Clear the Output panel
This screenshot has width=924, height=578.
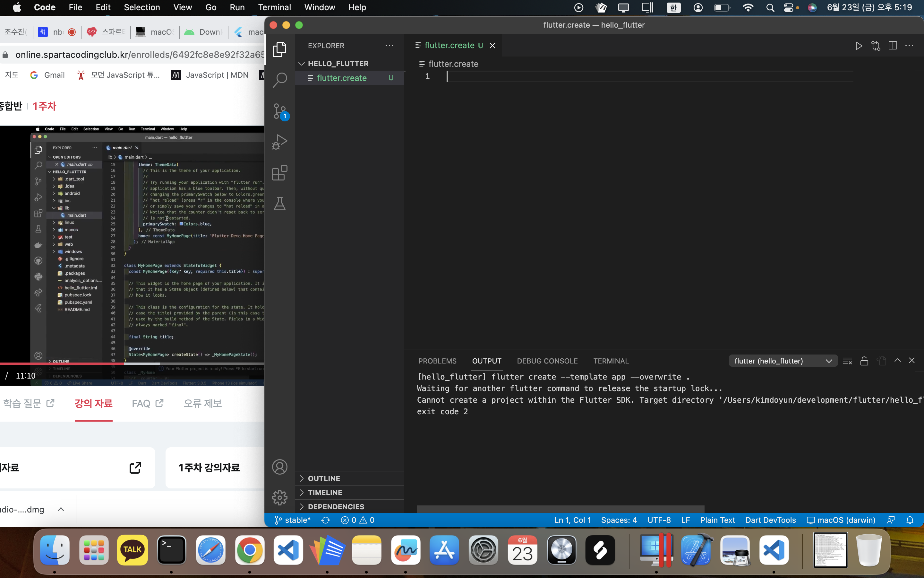(848, 361)
